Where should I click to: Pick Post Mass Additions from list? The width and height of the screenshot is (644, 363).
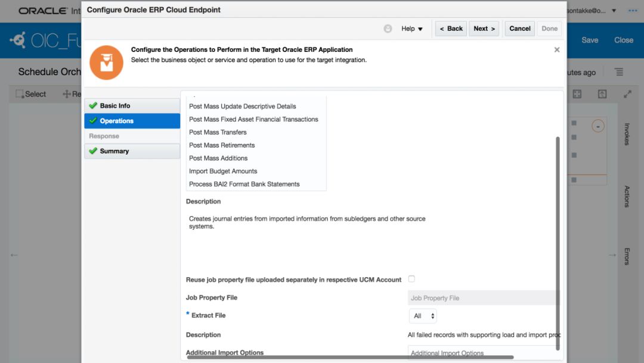point(218,158)
